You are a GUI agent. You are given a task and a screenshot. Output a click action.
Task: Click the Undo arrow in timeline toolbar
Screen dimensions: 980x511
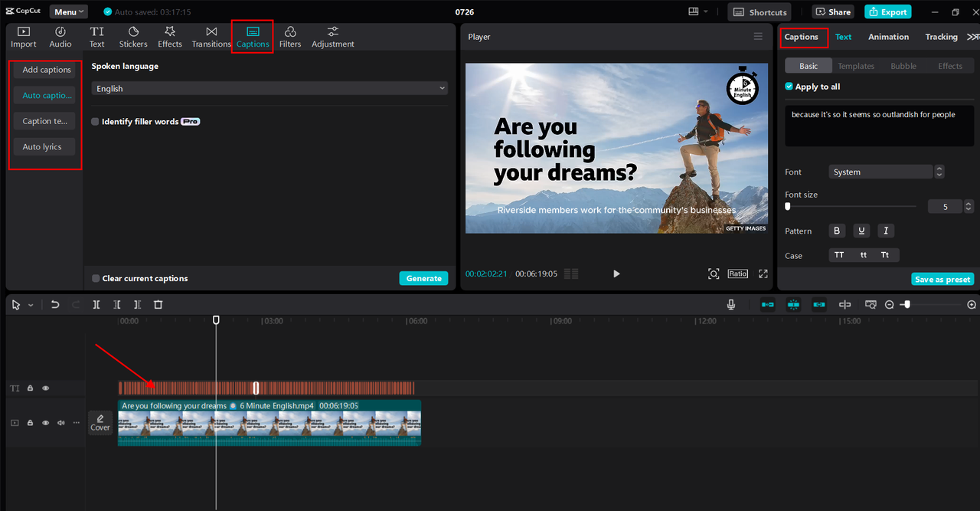(55, 304)
